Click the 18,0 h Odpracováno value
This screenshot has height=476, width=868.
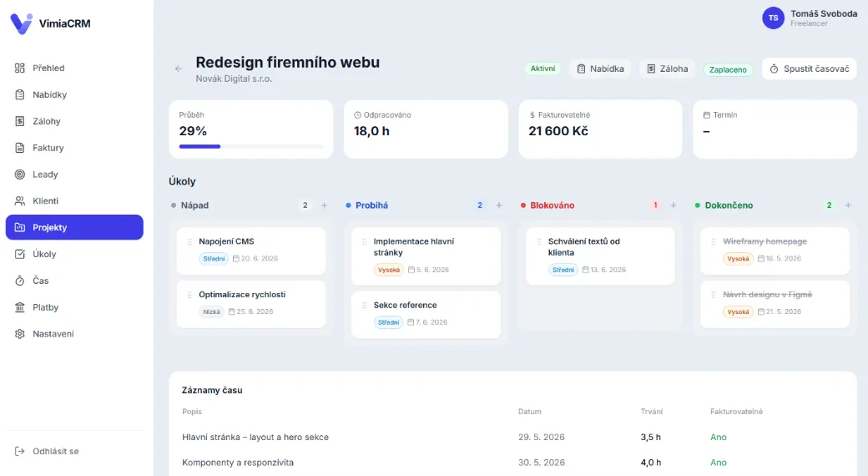point(371,131)
